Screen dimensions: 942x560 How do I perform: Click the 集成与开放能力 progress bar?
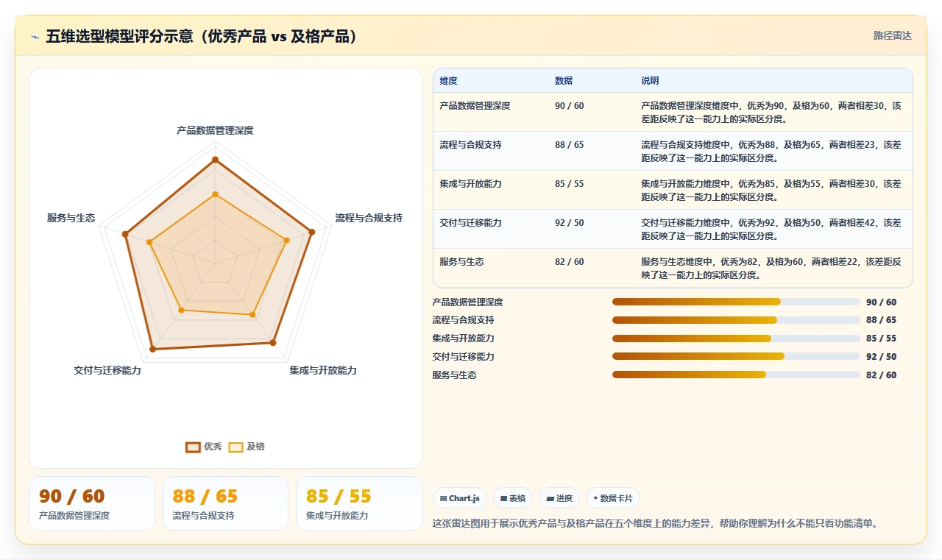point(736,339)
